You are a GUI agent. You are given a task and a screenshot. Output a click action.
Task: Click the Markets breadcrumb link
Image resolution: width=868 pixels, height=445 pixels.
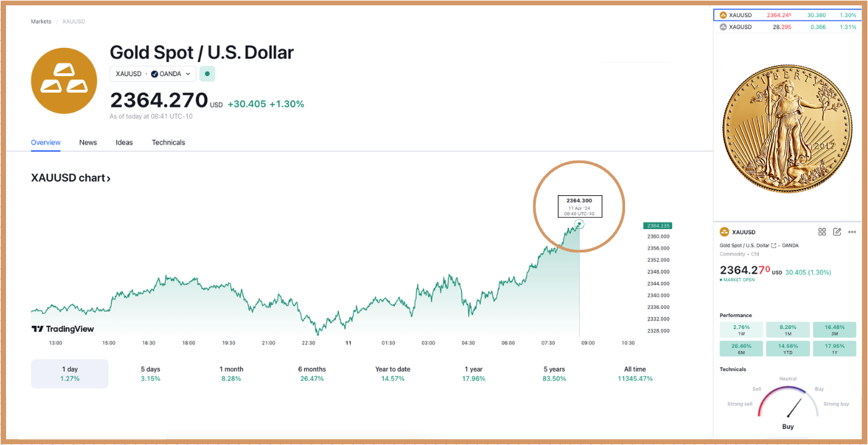pyautogui.click(x=41, y=21)
